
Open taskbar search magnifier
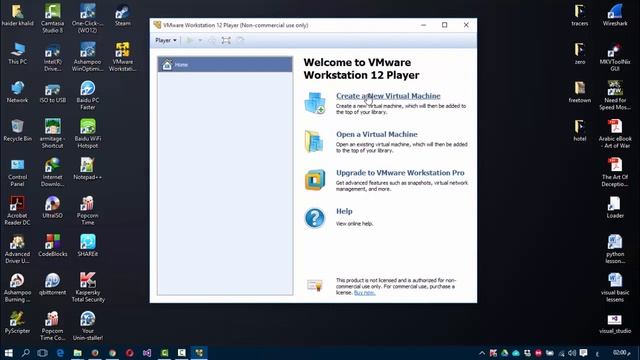25,353
